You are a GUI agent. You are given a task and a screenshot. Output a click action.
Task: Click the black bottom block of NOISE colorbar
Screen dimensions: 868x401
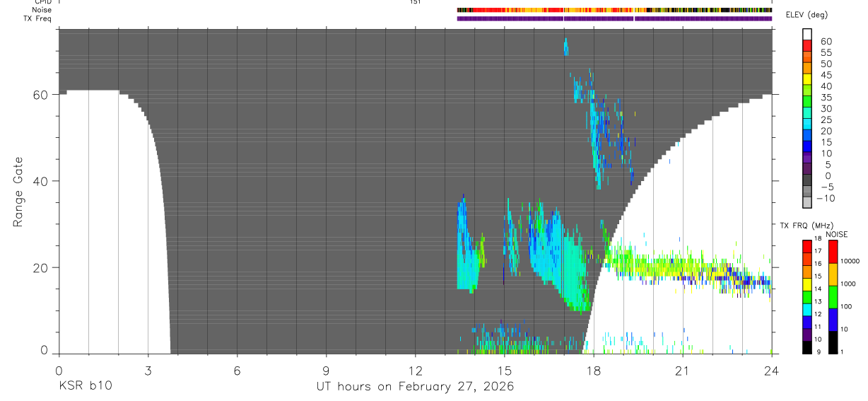tap(833, 342)
